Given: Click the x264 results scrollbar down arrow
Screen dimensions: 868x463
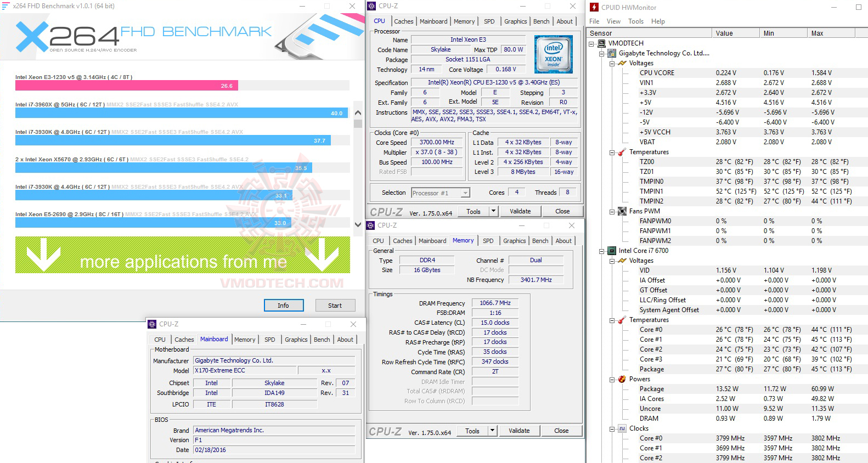Looking at the screenshot, I should click(358, 224).
